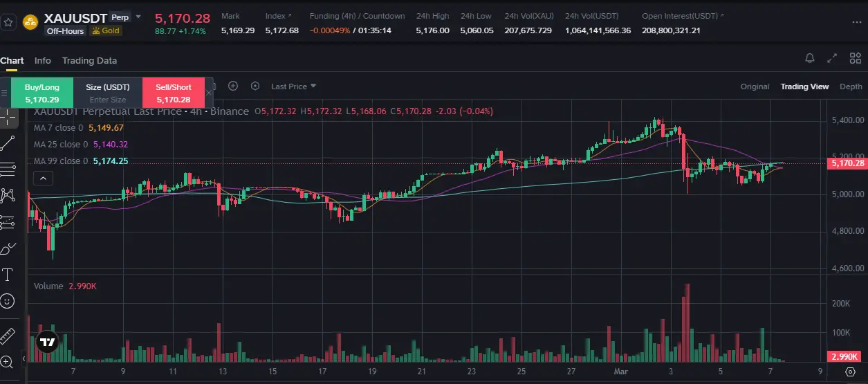This screenshot has width=868, height=384.
Task: Click the 24h Vol(USDT) value 1,064,141,566.36
Action: tap(598, 30)
